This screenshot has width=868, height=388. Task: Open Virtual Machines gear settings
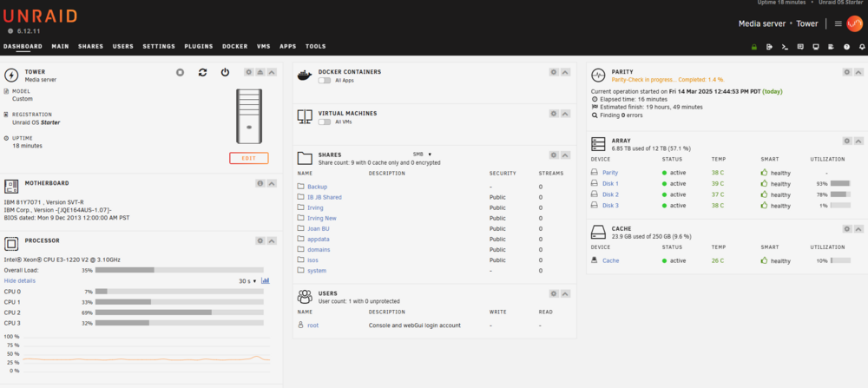(554, 114)
